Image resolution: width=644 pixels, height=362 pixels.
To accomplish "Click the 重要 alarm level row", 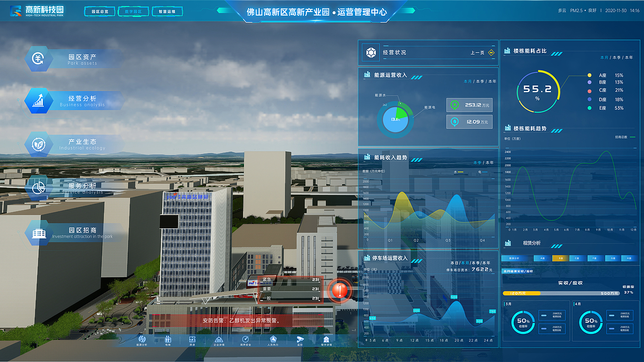I will (290, 289).
